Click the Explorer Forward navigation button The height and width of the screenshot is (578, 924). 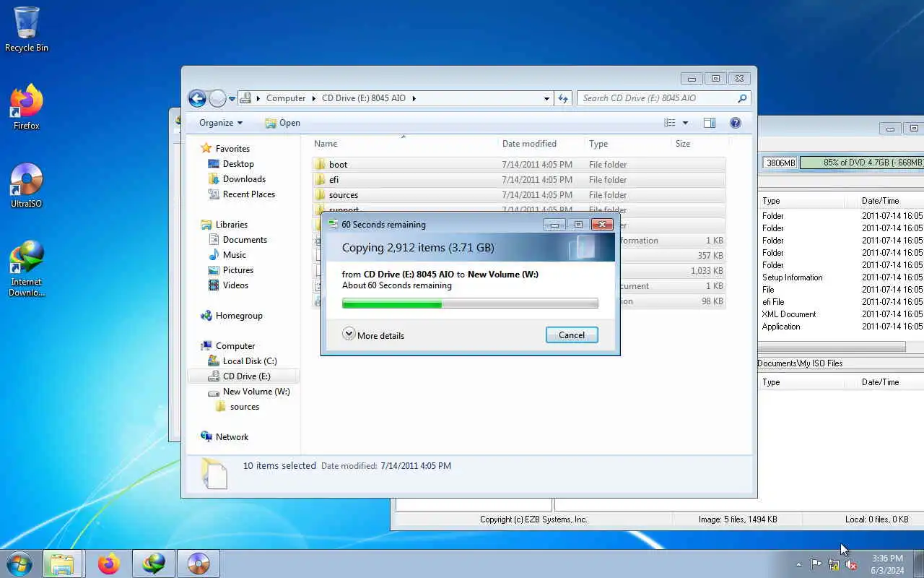point(217,98)
